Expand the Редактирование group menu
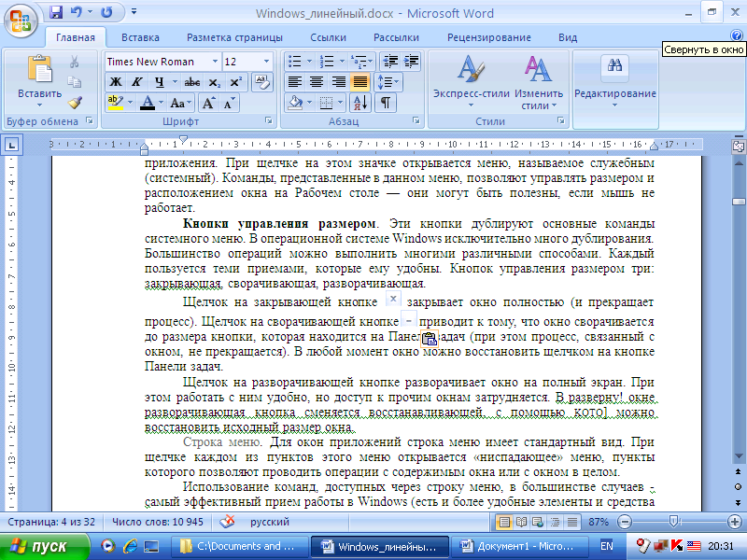Screen dimensions: 747x560 click(615, 82)
